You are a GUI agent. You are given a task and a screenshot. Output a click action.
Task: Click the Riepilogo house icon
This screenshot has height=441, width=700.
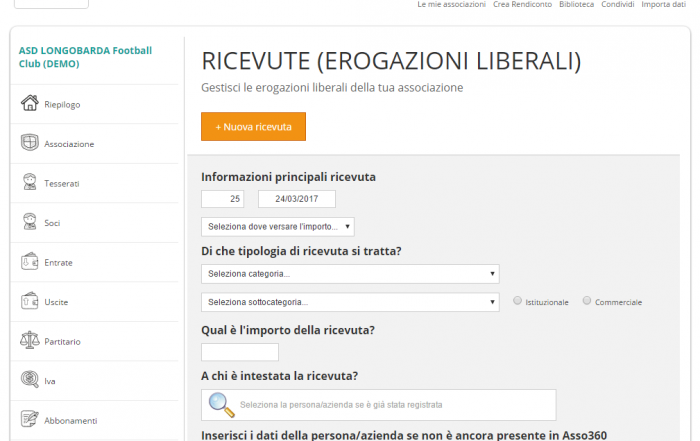[29, 103]
